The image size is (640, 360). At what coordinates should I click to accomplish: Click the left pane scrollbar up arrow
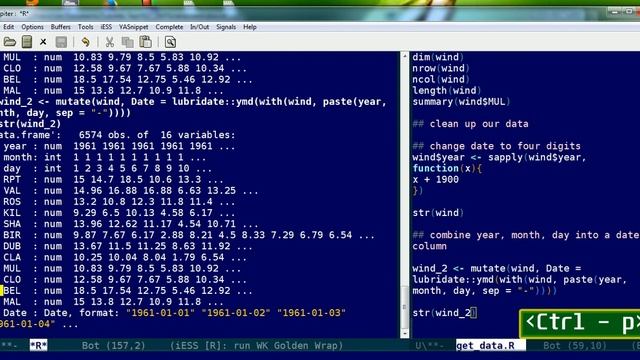pos(404,56)
